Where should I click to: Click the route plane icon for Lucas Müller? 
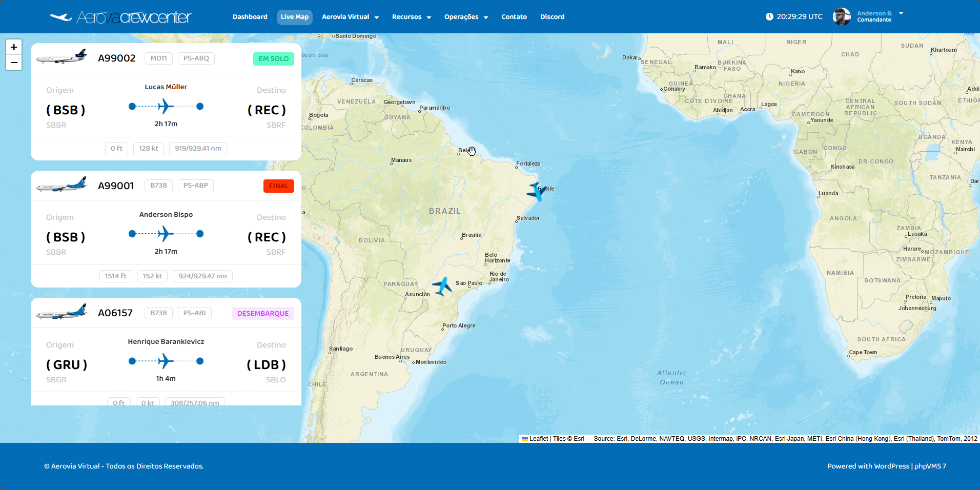coord(165,106)
